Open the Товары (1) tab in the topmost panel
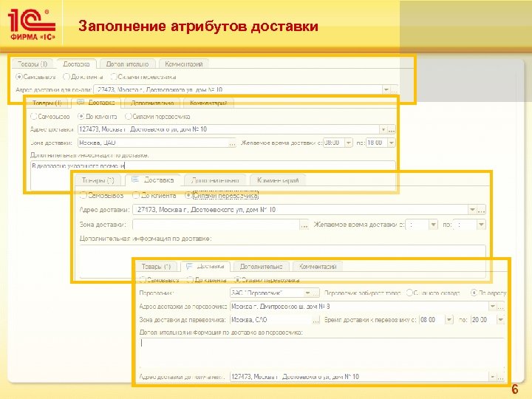Viewport: 532px width, 399px height. [x=33, y=64]
